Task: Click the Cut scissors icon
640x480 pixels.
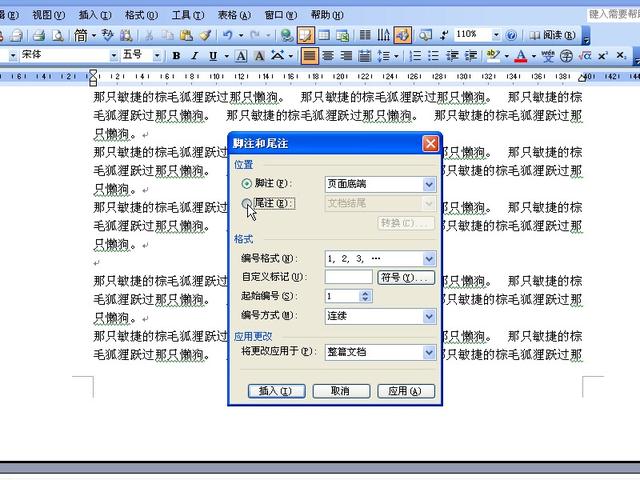Action: [149, 36]
